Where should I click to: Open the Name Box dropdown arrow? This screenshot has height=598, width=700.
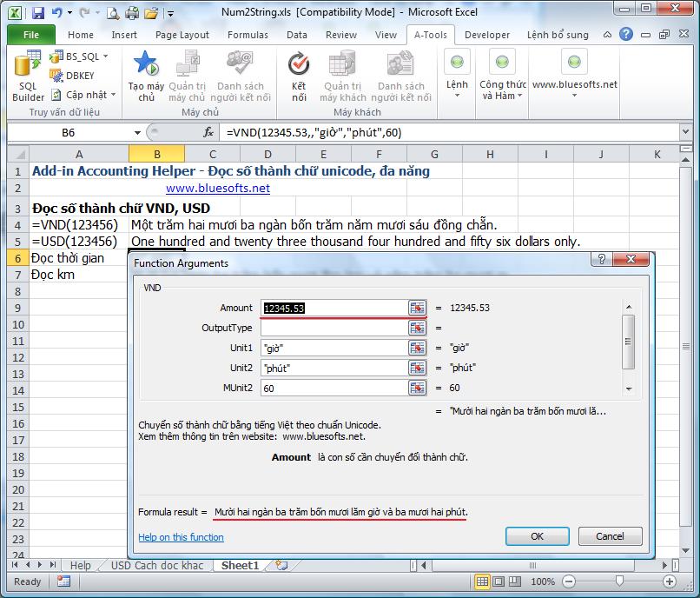137,133
